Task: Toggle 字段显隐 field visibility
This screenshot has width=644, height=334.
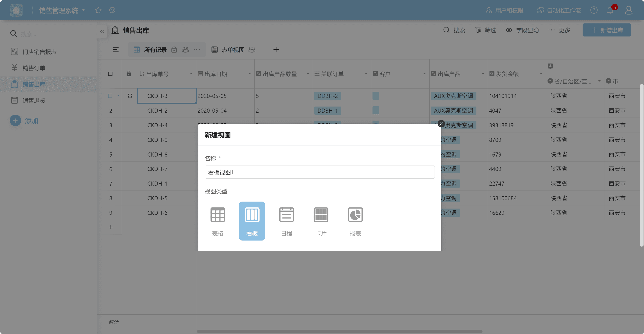Action: click(x=523, y=30)
